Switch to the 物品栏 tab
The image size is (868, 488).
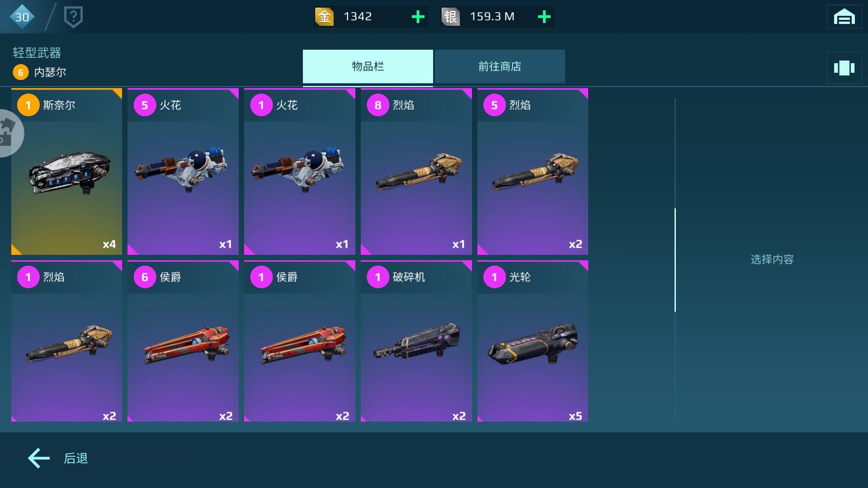point(368,67)
